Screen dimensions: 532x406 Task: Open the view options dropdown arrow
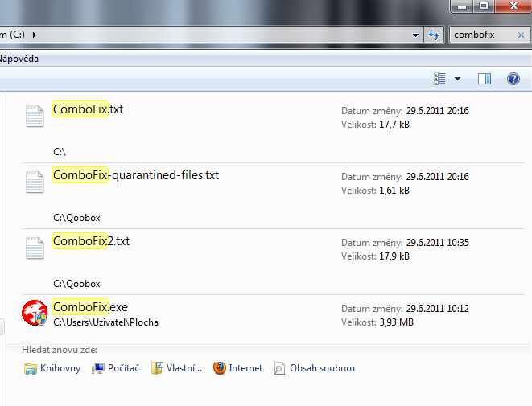[457, 79]
